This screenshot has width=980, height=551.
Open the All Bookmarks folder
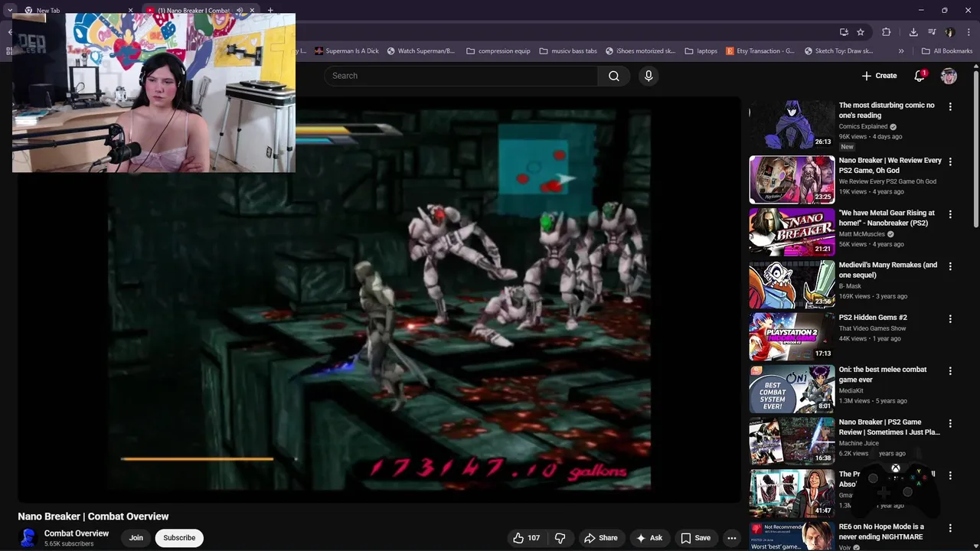947,51
